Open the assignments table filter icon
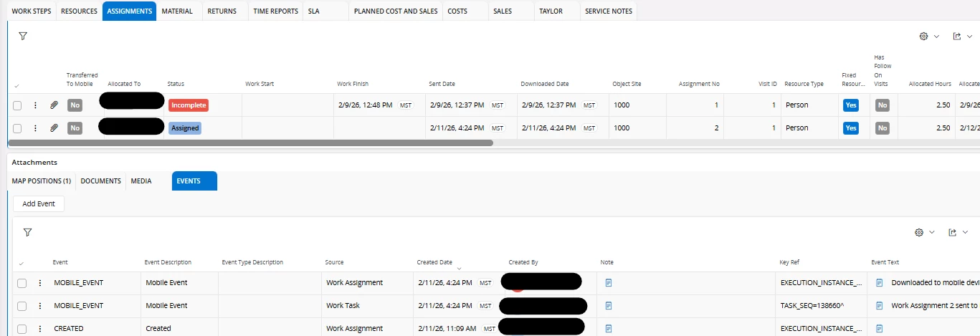This screenshot has height=336, width=980. coord(23,36)
